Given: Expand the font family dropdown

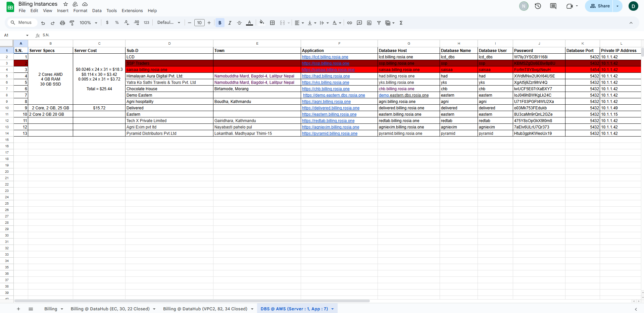Looking at the screenshot, I should point(169,23).
